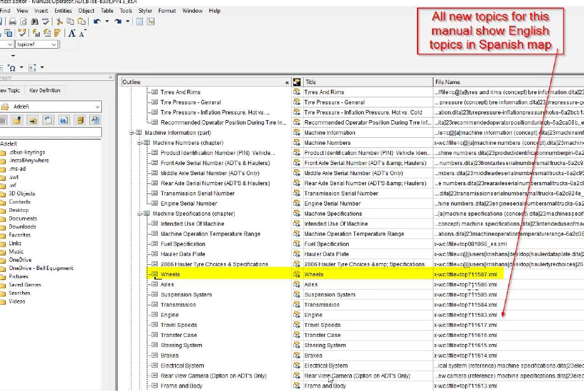Open the topicref element dropdown
This screenshot has width=584, height=392.
click(54, 44)
